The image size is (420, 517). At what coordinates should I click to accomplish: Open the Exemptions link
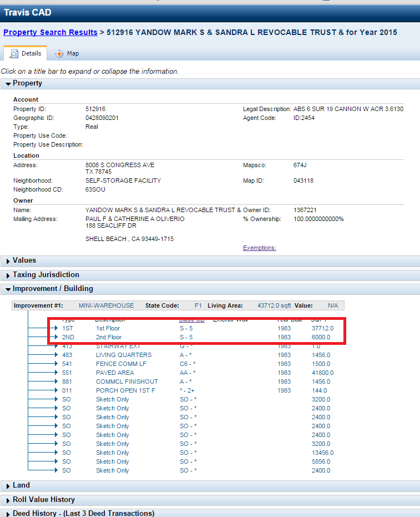pos(259,248)
